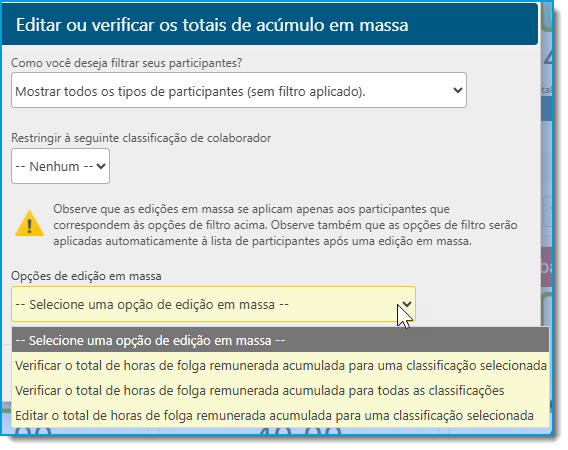Click the 'Restringir à seguinte classificação de colaborador' label

[141, 138]
